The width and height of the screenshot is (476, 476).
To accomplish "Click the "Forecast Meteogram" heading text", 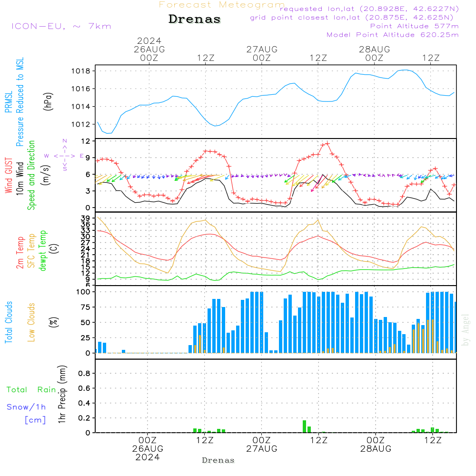I will coord(222,5).
